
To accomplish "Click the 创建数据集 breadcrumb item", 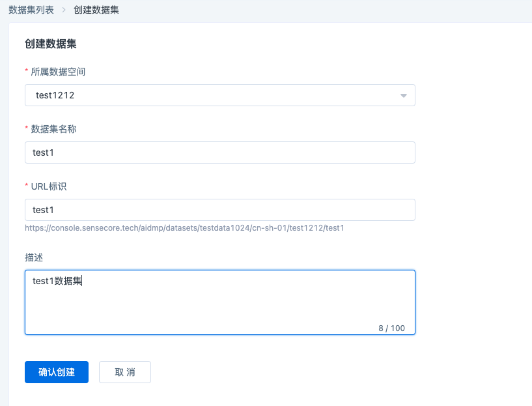I will 92,10.
